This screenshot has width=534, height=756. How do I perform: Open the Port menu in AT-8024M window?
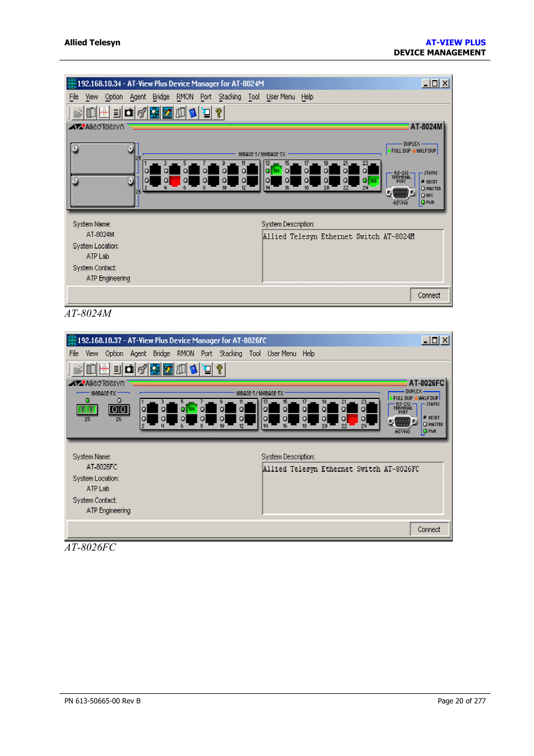coord(206,97)
